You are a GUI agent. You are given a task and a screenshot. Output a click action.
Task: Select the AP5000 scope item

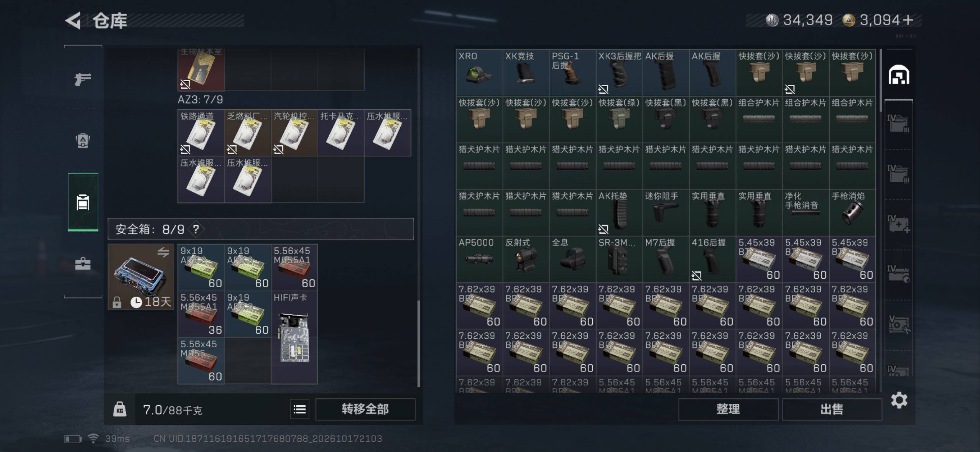pyautogui.click(x=479, y=259)
